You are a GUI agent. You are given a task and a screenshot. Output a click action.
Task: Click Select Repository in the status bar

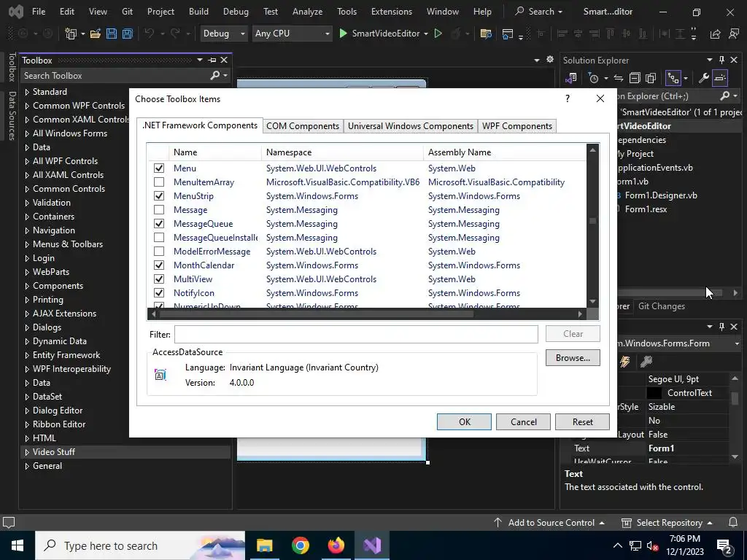click(x=667, y=522)
